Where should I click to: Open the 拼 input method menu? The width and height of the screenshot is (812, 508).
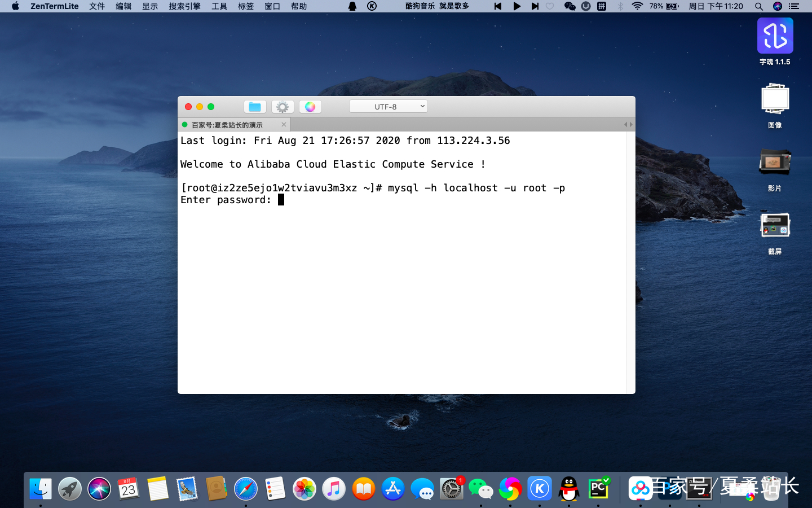click(x=602, y=6)
